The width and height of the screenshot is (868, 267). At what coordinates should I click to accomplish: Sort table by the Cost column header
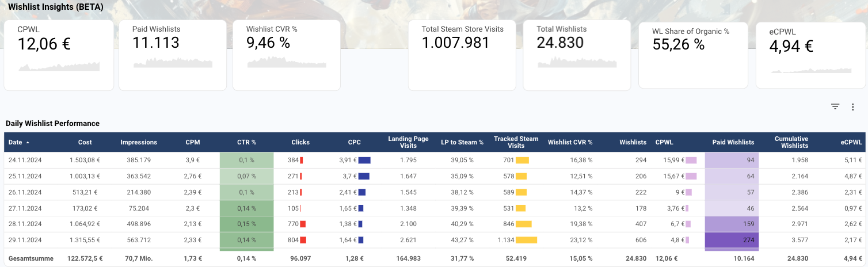coord(85,142)
